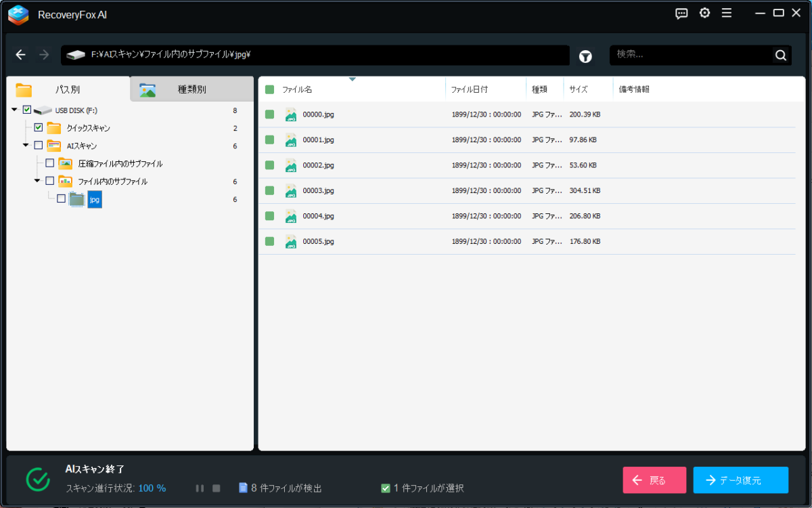Select the checkbox for 00002.jpg
812x508 pixels.
[269, 165]
